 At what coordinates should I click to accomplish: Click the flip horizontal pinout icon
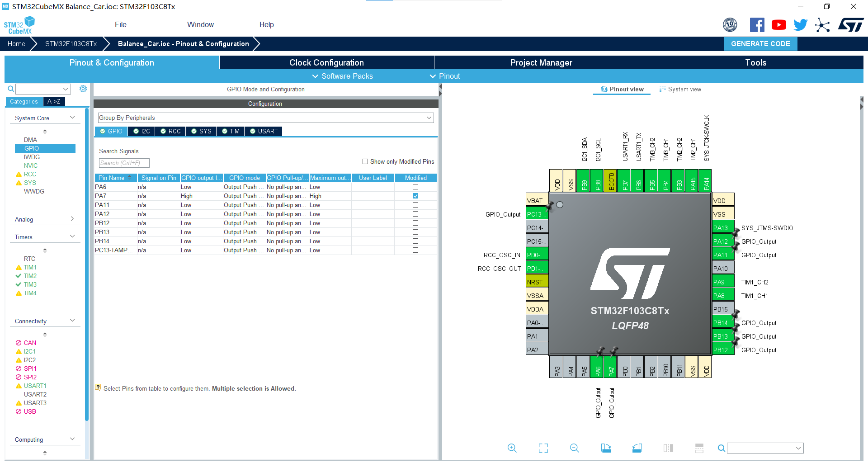[668, 448]
